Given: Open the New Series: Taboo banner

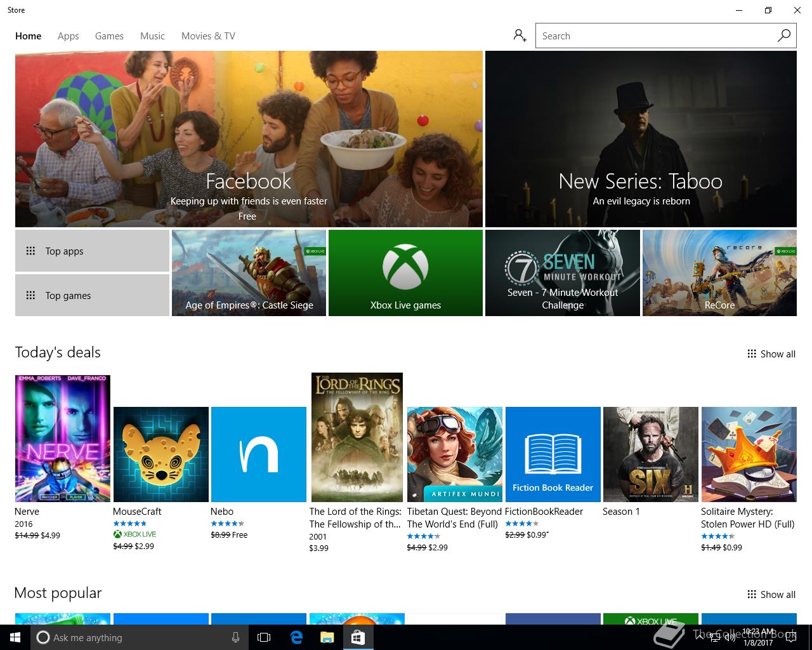Looking at the screenshot, I should point(641,139).
